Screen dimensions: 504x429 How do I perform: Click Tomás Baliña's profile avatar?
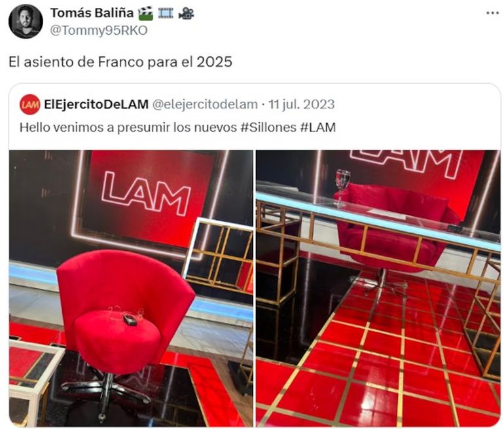click(x=26, y=22)
